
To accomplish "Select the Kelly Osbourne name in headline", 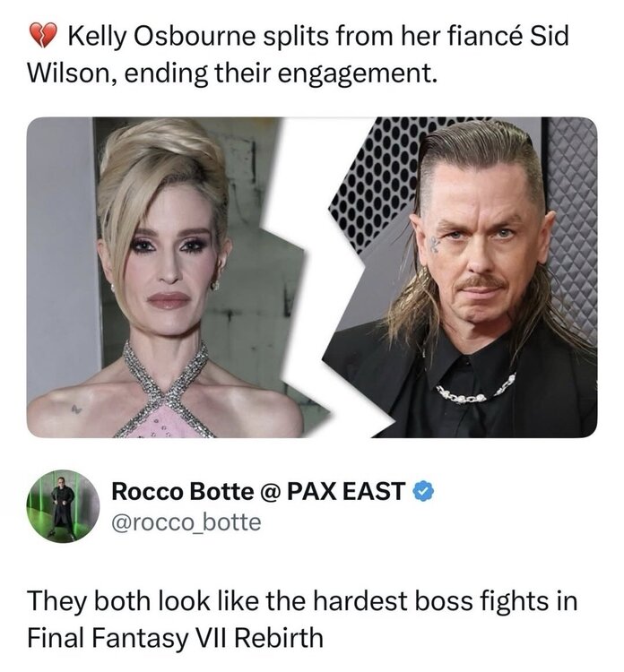I will point(162,37).
